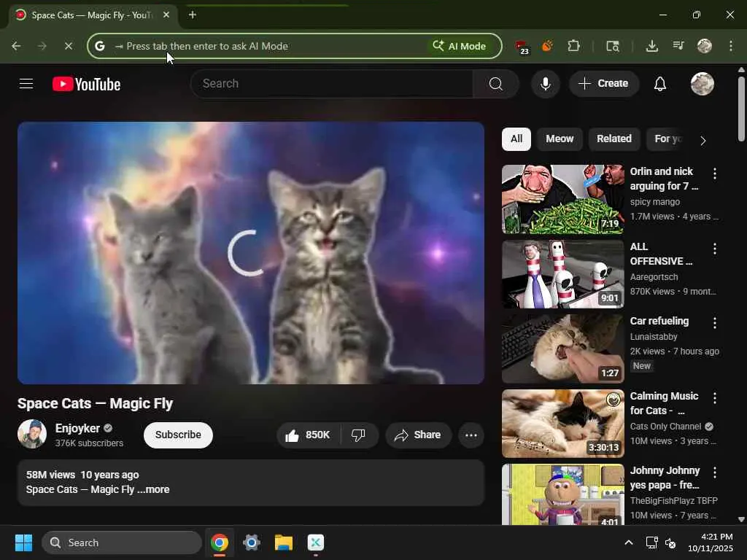
Task: Open options for Orlin and nick video
Action: 715,174
